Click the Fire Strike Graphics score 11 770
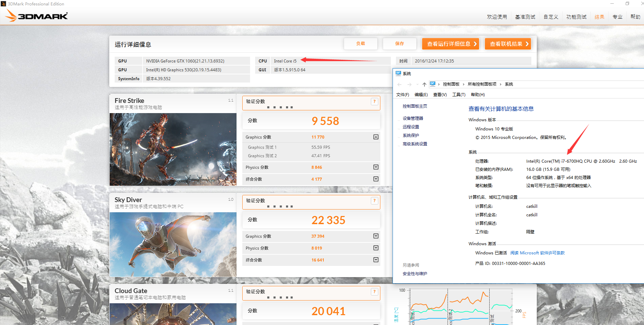This screenshot has width=644, height=325. (318, 137)
